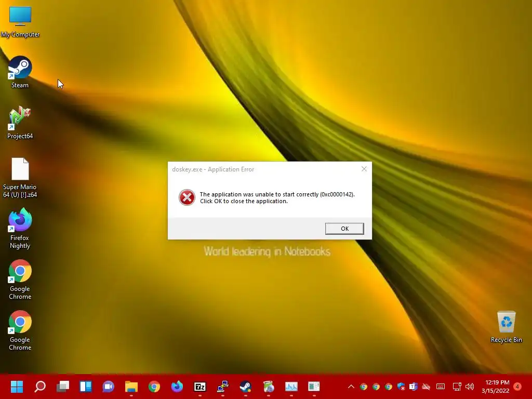
Task: Open Task View from the taskbar
Action: pyautogui.click(x=63, y=387)
